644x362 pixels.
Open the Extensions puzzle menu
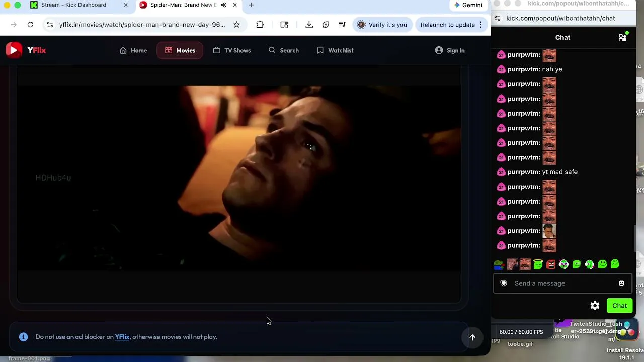[260, 25]
